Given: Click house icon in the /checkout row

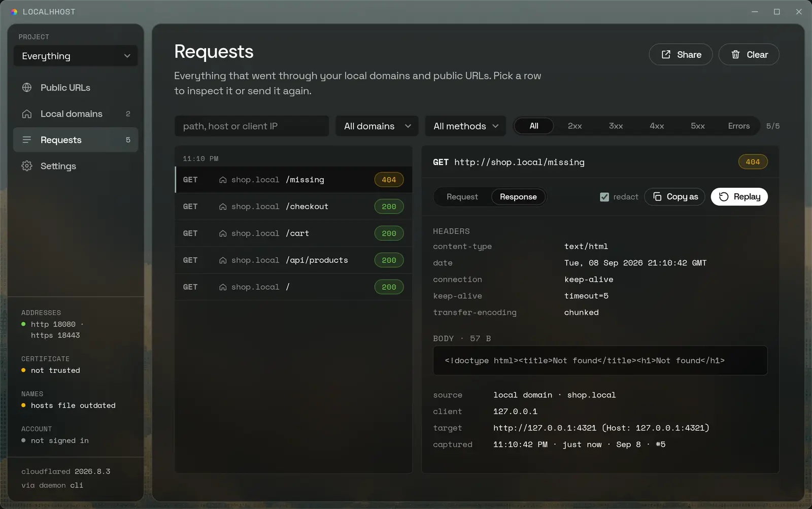Looking at the screenshot, I should pos(223,207).
